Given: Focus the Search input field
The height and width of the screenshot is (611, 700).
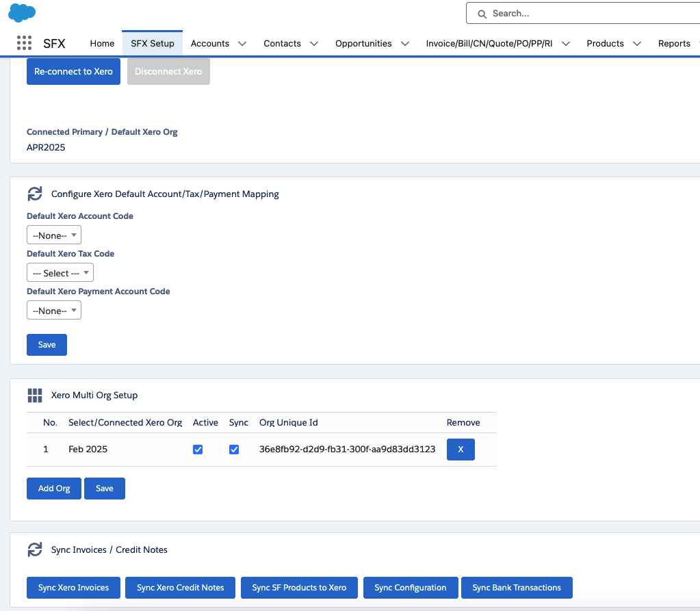Looking at the screenshot, I should [x=588, y=14].
